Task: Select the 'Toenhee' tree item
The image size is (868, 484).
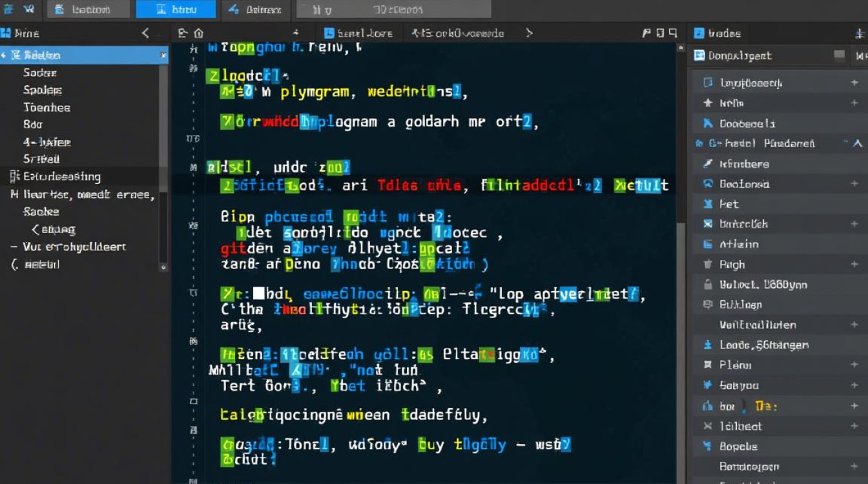Action: click(x=46, y=107)
